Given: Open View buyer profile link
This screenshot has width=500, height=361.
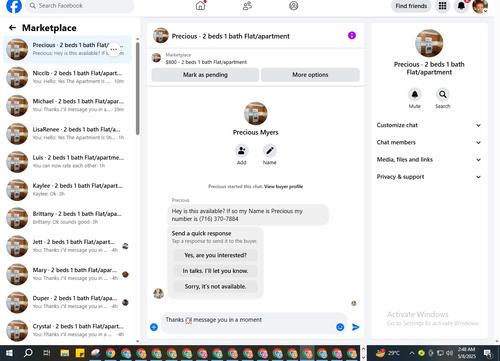Looking at the screenshot, I should point(283,187).
